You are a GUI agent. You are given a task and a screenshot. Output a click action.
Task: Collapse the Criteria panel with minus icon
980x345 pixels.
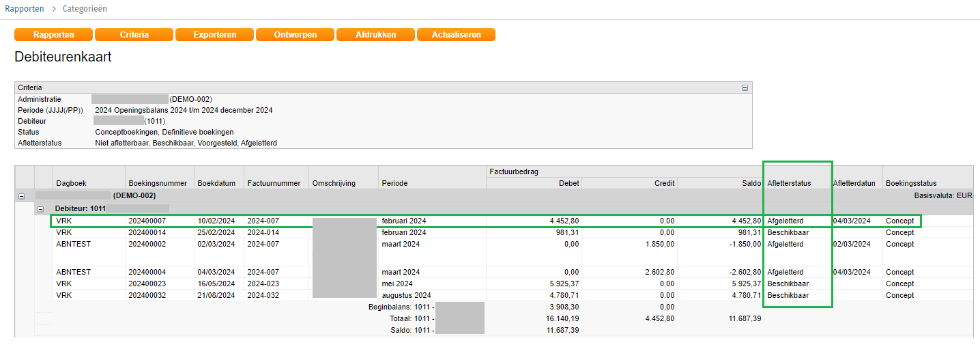point(745,88)
